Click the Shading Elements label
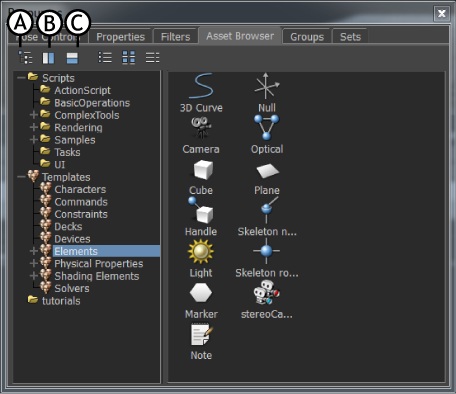 pyautogui.click(x=97, y=276)
